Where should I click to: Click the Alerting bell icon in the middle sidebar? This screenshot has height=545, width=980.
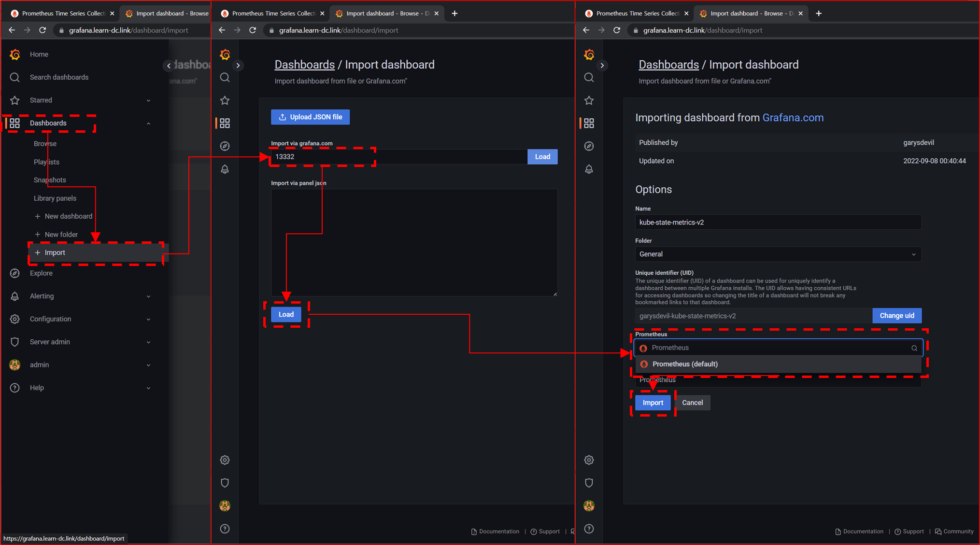(x=225, y=169)
